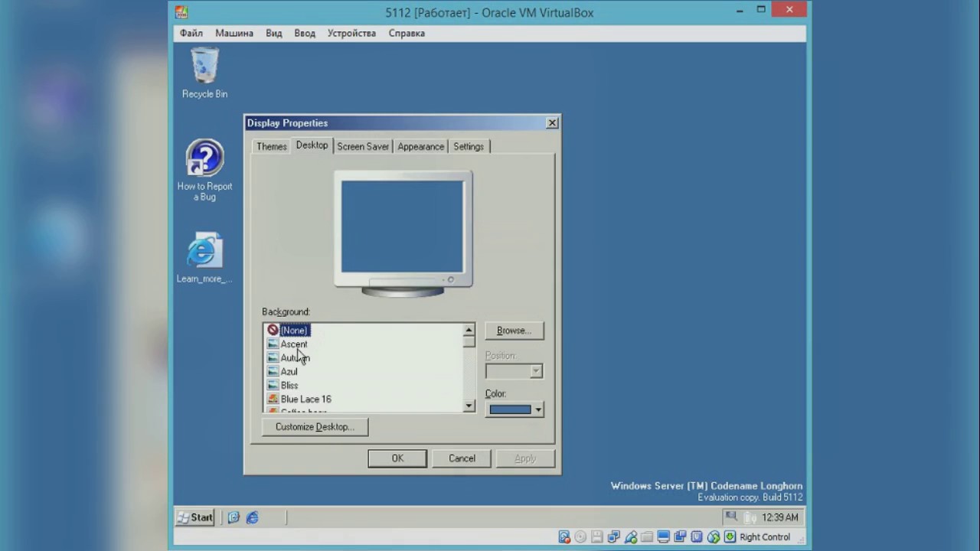
Task: Select Azul in the background list
Action: 289,371
